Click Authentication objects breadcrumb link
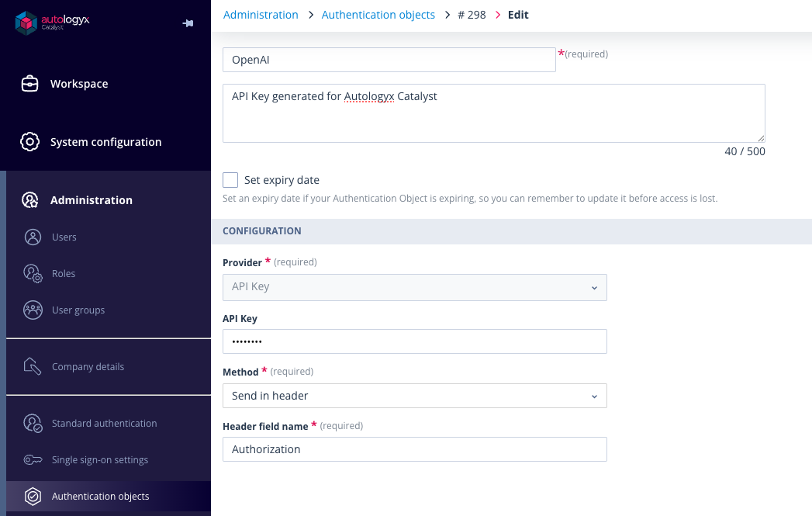 tap(378, 15)
